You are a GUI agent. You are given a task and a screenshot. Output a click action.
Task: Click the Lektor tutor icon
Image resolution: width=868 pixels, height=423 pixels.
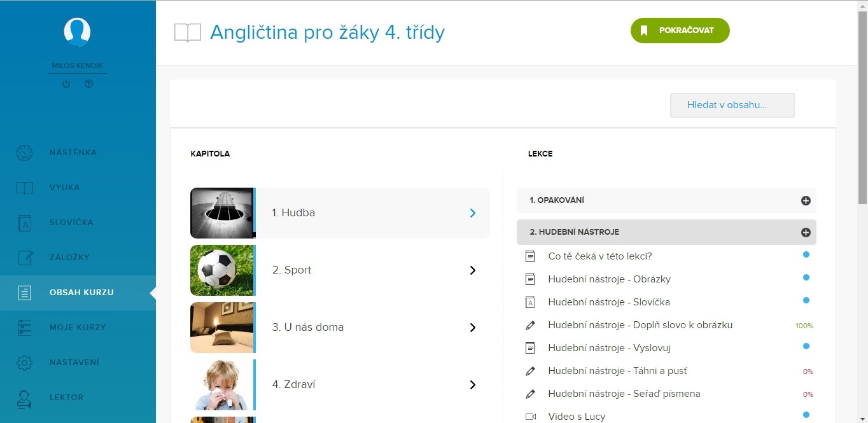point(24,398)
